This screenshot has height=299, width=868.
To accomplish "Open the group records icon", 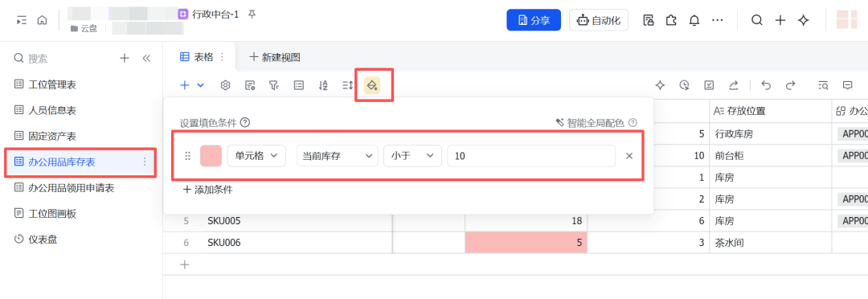I will (x=298, y=85).
